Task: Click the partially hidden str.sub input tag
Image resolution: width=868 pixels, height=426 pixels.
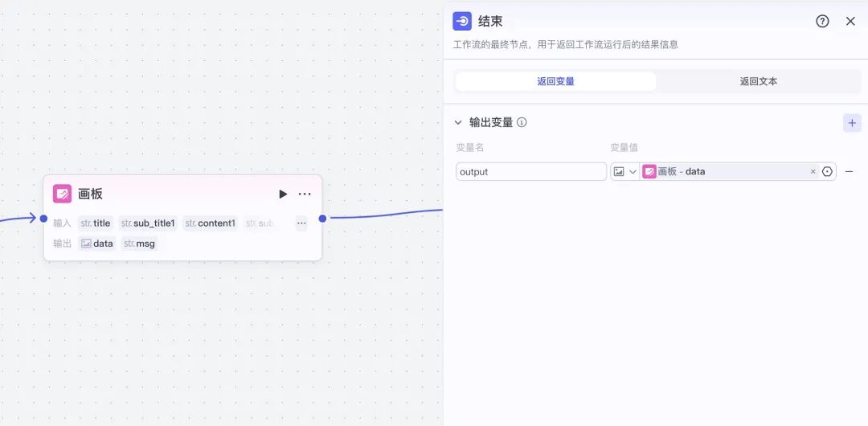Action: 260,223
